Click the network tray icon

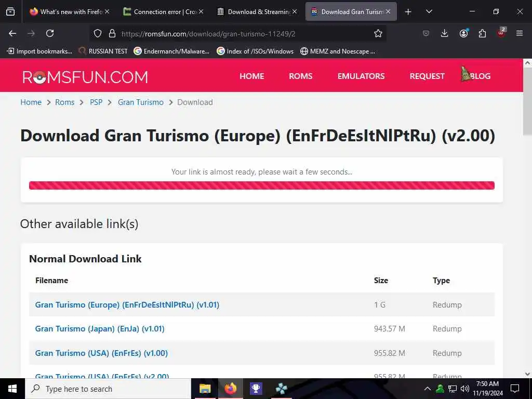(x=453, y=389)
